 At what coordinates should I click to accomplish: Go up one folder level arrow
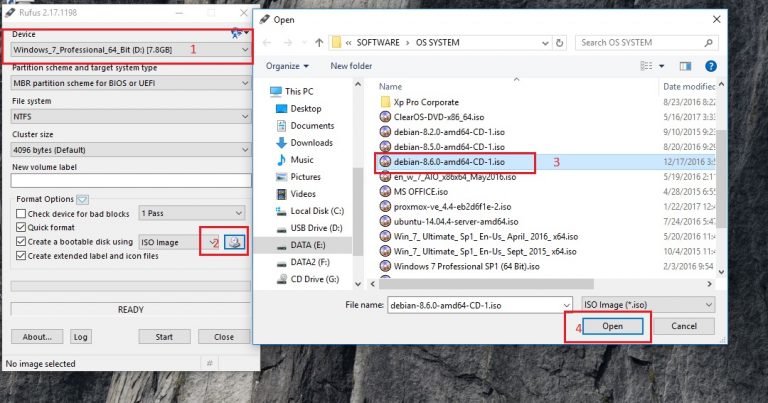click(x=319, y=43)
